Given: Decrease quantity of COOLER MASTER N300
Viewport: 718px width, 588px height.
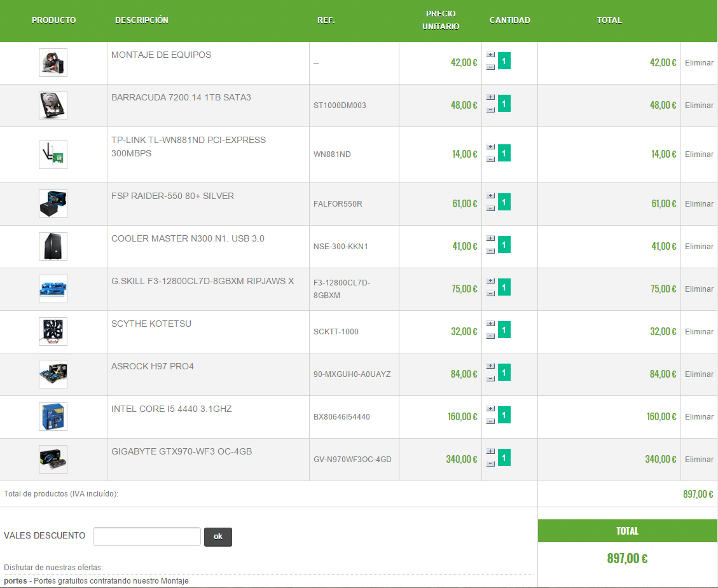Looking at the screenshot, I should (x=490, y=250).
